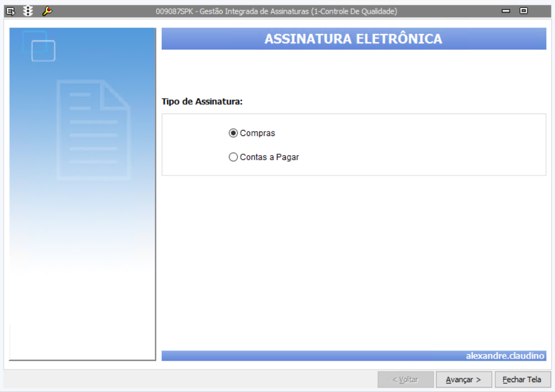Click the yellow wrench tools icon
The height and width of the screenshot is (392, 555).
click(x=47, y=12)
